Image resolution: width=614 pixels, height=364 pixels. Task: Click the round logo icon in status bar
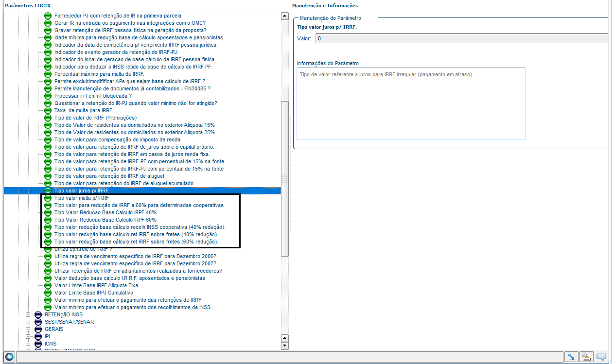[x=9, y=357]
